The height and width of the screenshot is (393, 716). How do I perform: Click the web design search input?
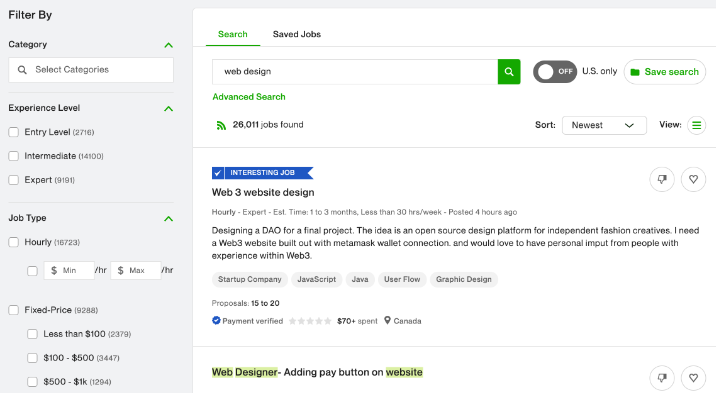pyautogui.click(x=355, y=72)
